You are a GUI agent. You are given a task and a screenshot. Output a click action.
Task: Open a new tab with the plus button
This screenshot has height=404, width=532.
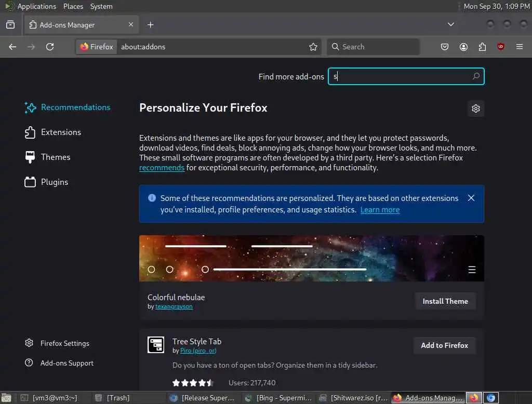point(151,25)
